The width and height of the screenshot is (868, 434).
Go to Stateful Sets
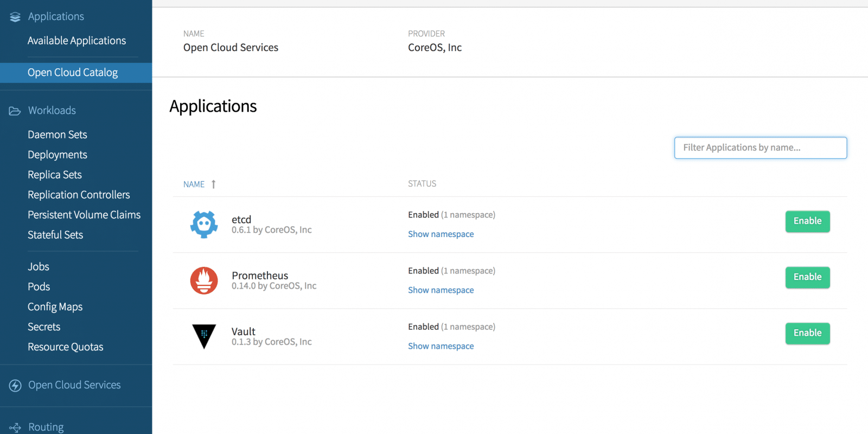[55, 235]
